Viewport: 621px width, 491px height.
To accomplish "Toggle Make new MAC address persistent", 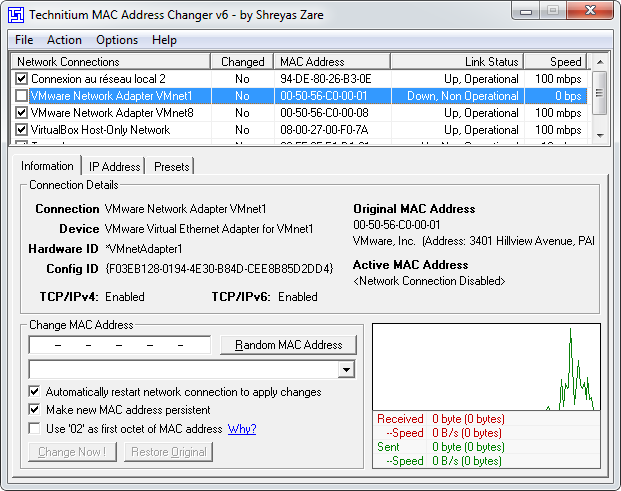I will [x=35, y=410].
